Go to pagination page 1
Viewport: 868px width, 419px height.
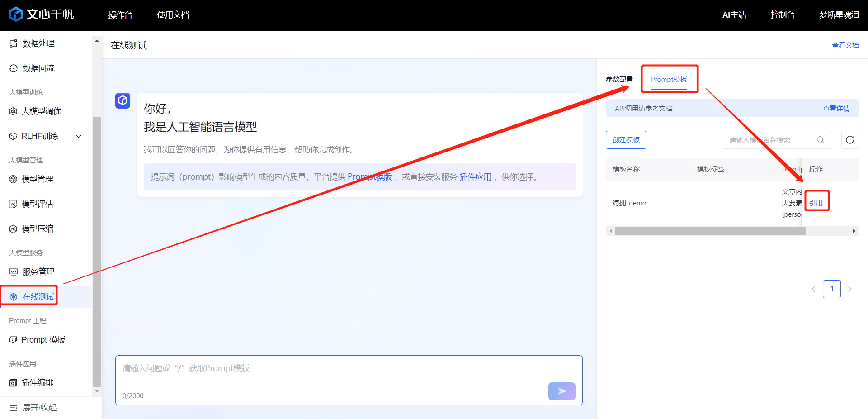tap(832, 289)
